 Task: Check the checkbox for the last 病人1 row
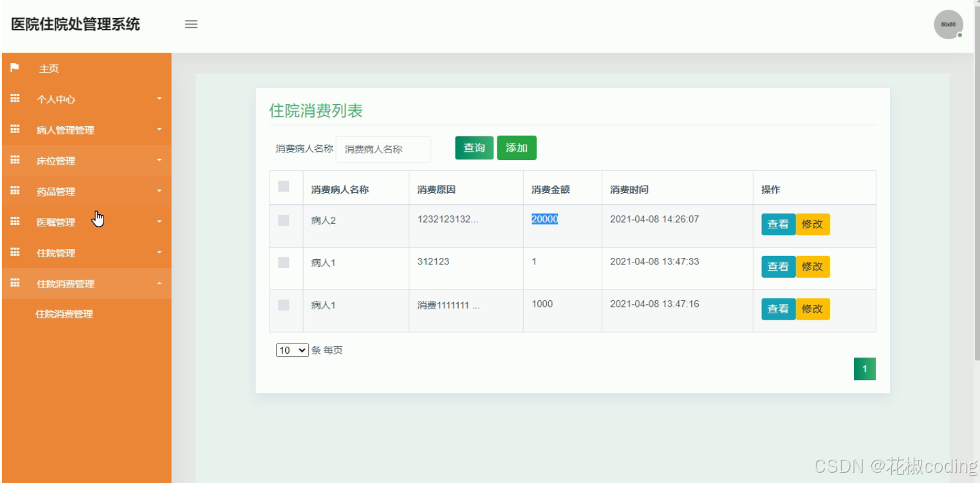click(284, 305)
